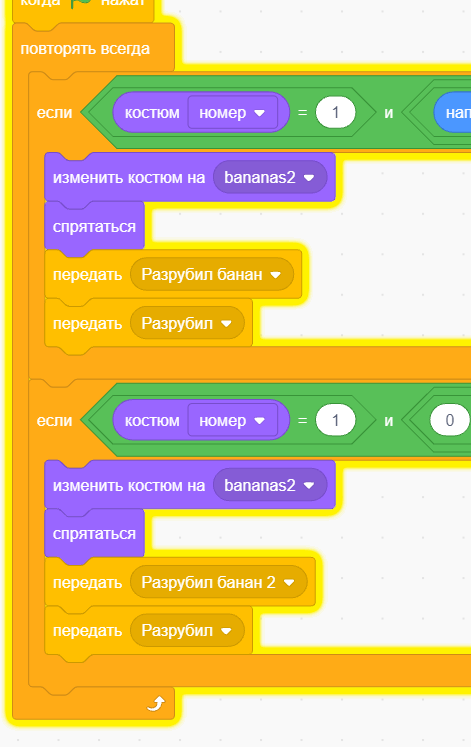Open the 'Разрубил банан' broadcast message dropdown

point(211,274)
